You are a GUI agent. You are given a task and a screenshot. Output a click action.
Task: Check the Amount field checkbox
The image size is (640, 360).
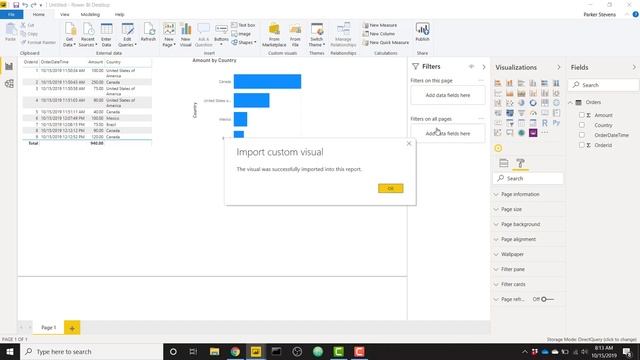point(582,115)
